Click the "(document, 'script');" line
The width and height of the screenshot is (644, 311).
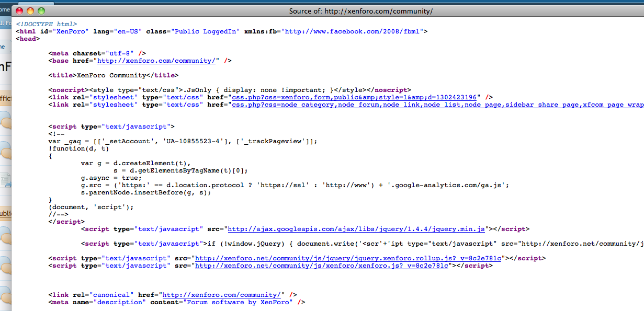(91, 207)
